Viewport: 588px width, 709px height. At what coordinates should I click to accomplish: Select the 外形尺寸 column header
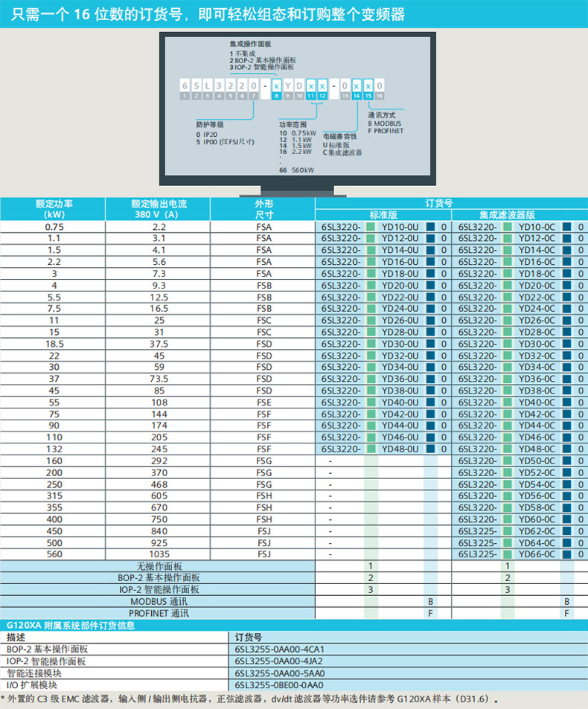pos(263,208)
